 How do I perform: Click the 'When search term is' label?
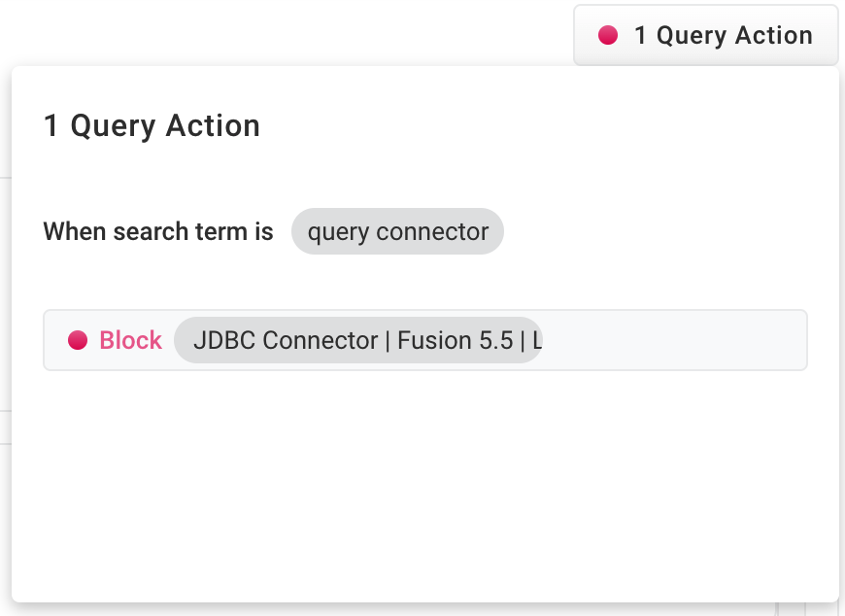(158, 232)
